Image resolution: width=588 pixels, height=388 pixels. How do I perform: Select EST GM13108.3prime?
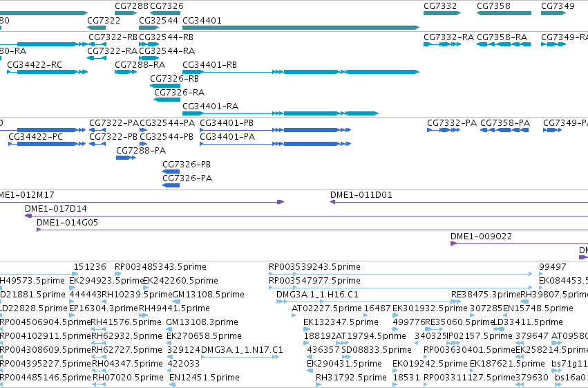(169, 329)
